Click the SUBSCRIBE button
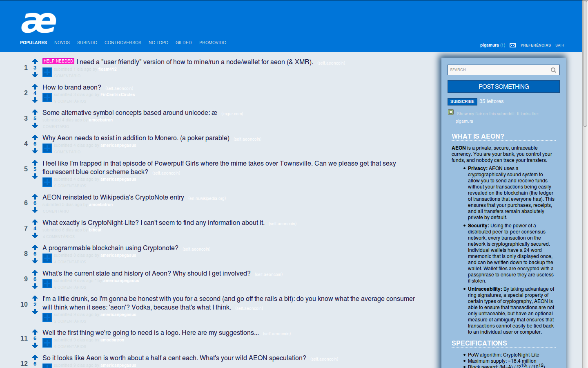Image resolution: width=588 pixels, height=368 pixels. (x=462, y=101)
